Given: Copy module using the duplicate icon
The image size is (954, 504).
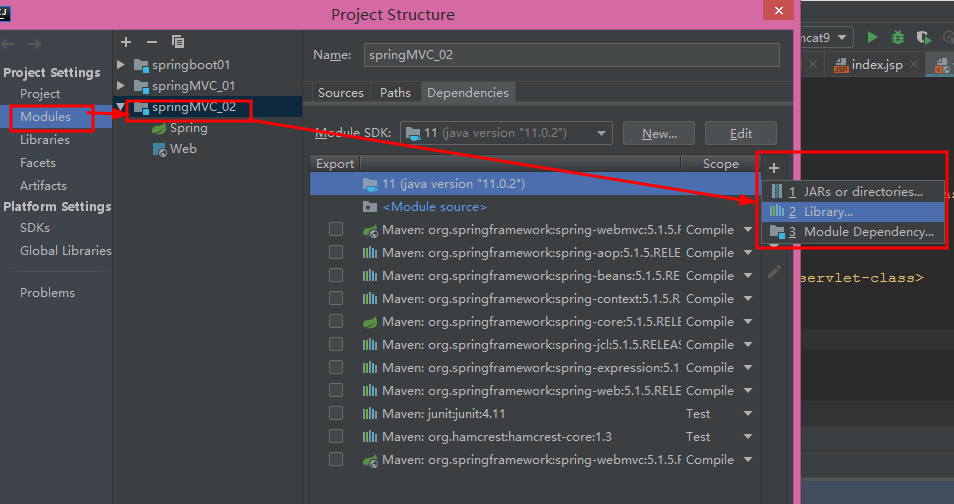Looking at the screenshot, I should point(178,42).
